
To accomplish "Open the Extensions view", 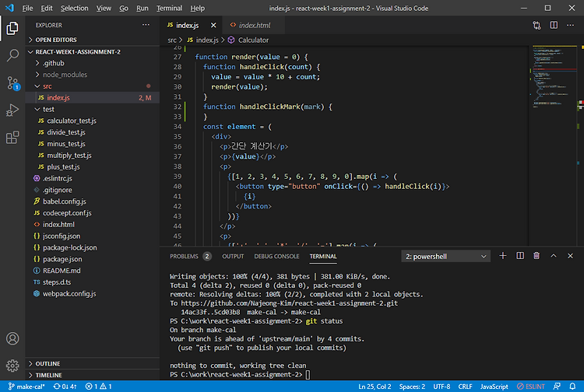I will (12, 138).
